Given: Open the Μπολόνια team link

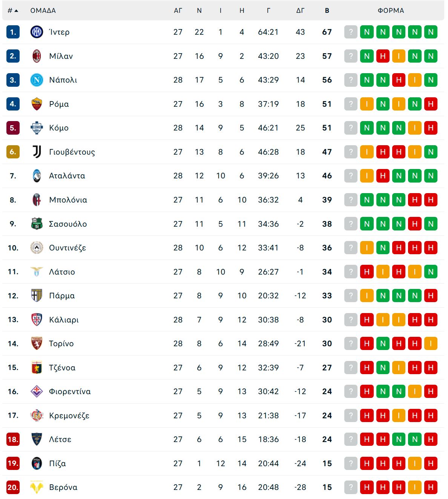Looking at the screenshot, I should click(68, 200).
